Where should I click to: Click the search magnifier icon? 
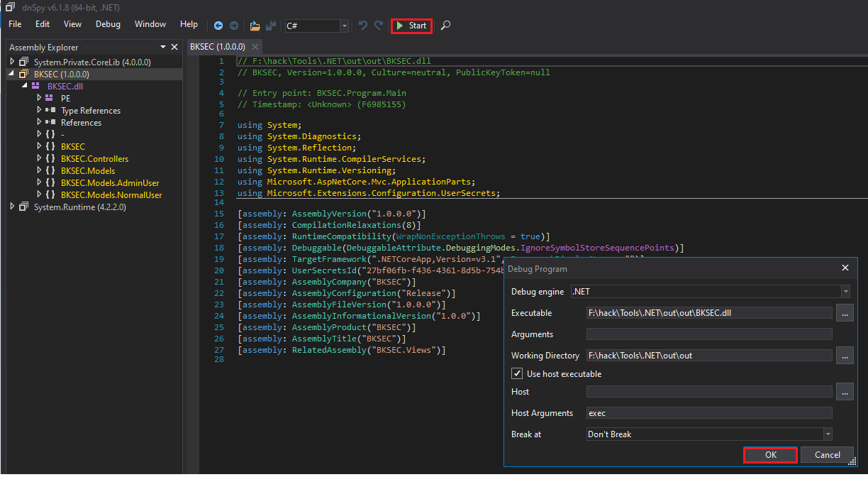pos(445,26)
